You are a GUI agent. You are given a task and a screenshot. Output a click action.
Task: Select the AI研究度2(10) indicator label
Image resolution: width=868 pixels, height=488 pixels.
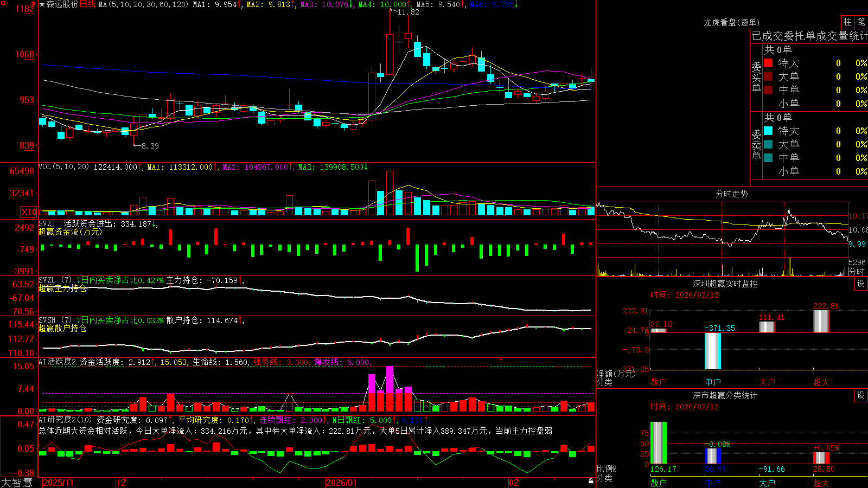pyautogui.click(x=66, y=420)
